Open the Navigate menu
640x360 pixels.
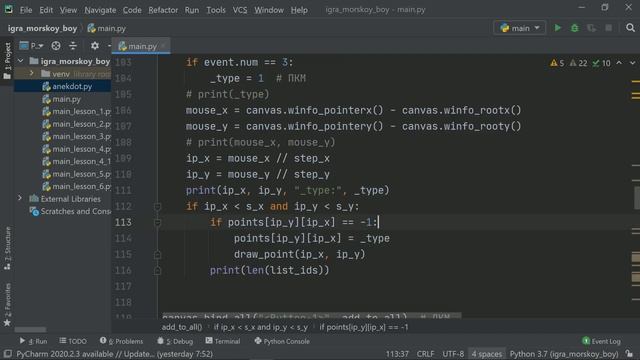click(x=100, y=10)
